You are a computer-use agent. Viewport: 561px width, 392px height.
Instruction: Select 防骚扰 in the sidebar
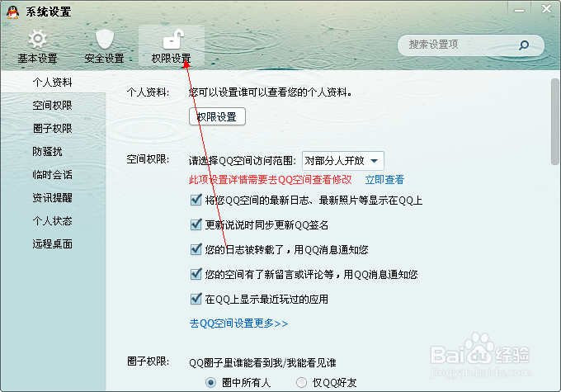(47, 151)
